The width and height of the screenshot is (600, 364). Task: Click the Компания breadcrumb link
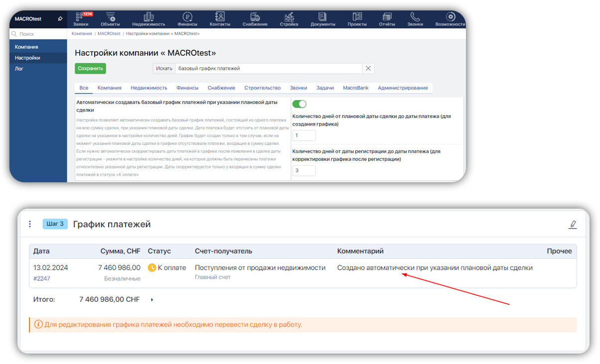pyautogui.click(x=82, y=33)
